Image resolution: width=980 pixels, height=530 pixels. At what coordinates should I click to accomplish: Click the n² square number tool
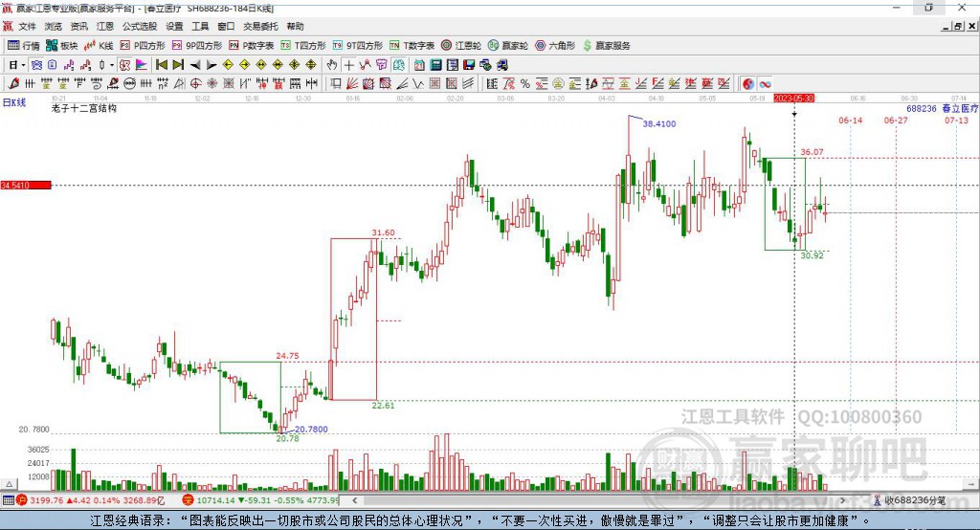(163, 84)
